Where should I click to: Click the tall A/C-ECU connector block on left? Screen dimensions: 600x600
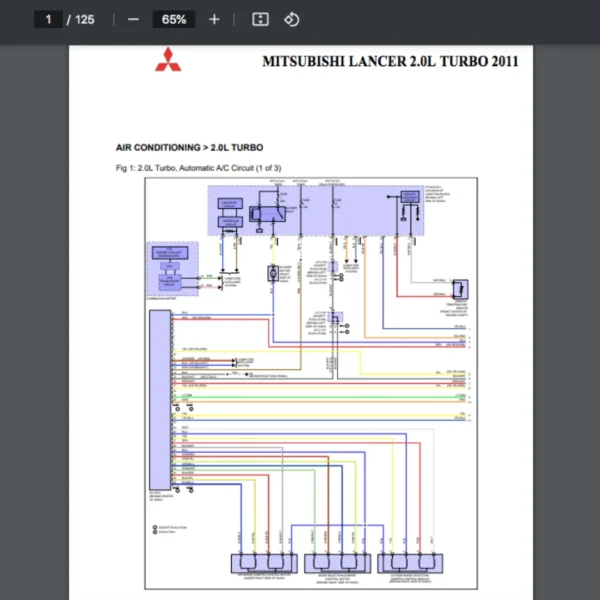pos(159,397)
